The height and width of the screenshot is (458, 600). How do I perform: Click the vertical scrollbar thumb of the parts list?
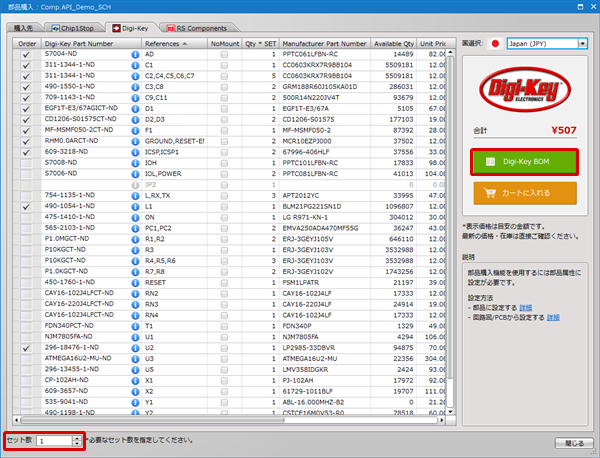tap(450, 218)
